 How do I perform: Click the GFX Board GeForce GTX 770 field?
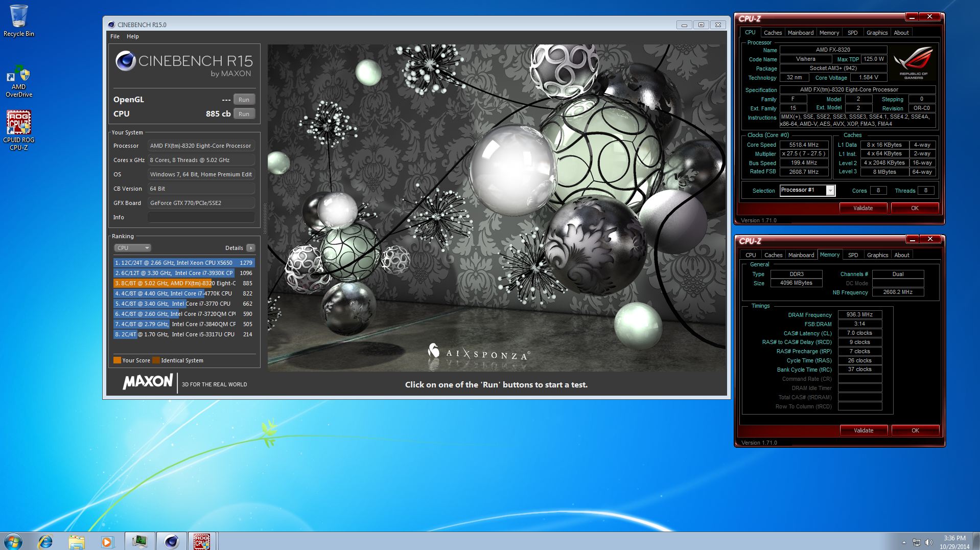pyautogui.click(x=201, y=203)
